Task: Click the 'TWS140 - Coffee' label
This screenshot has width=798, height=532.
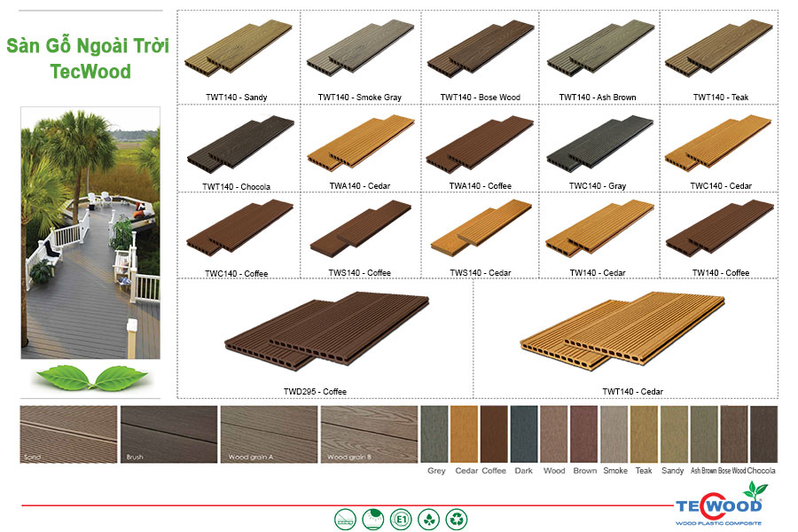Action: click(x=360, y=273)
